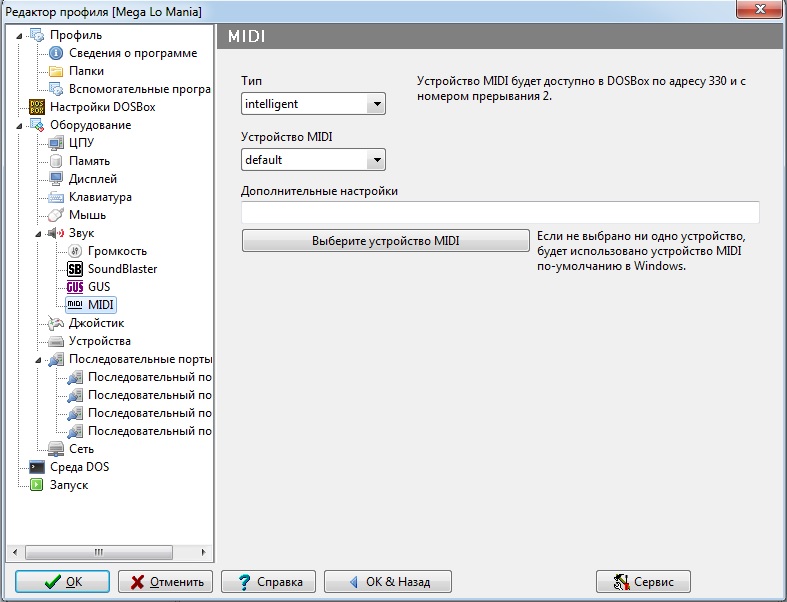
Task: Select the Джойстик tree item
Action: [x=96, y=323]
